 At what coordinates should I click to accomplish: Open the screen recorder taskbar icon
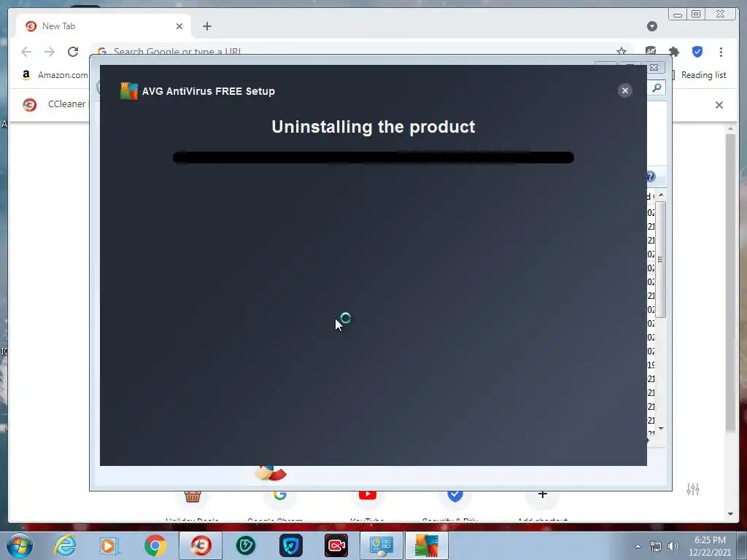coord(336,545)
